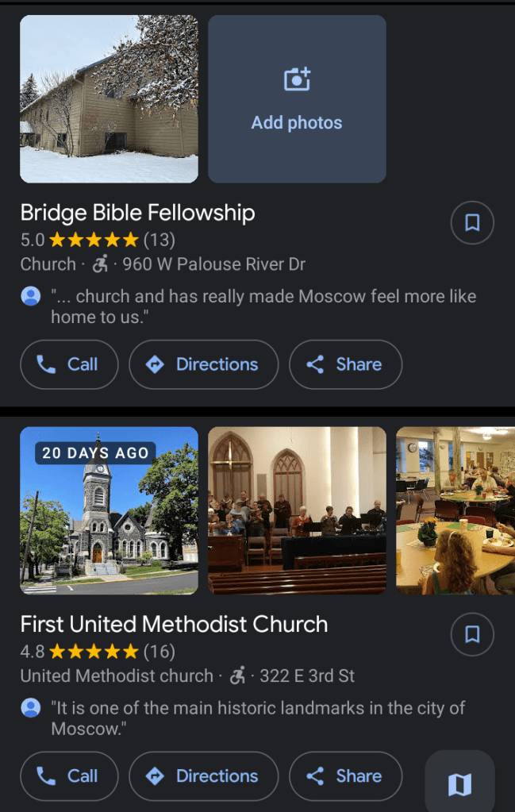Viewport: 515px width, 812px height.
Task: Save Bridge Bible Fellowship with bookmark icon
Action: point(472,223)
